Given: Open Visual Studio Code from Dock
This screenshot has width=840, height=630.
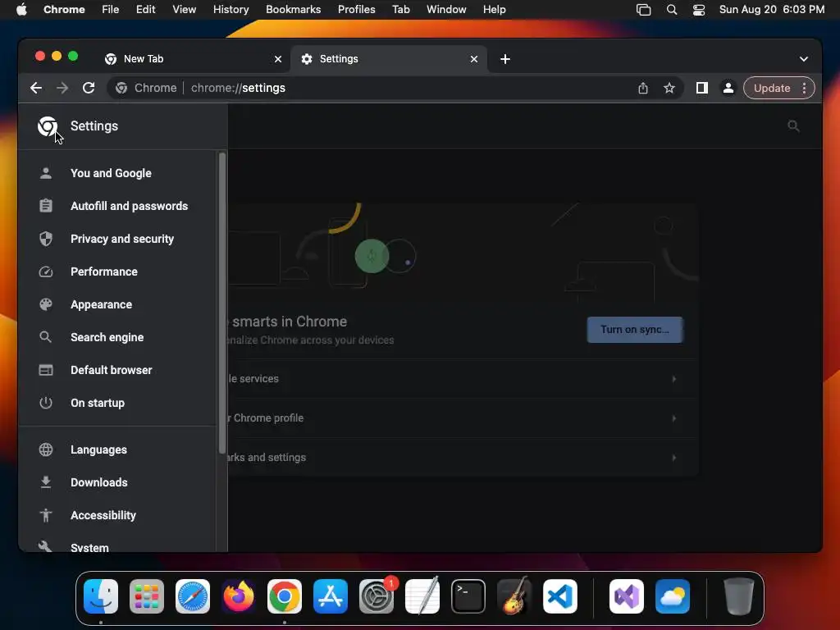Looking at the screenshot, I should coord(559,596).
